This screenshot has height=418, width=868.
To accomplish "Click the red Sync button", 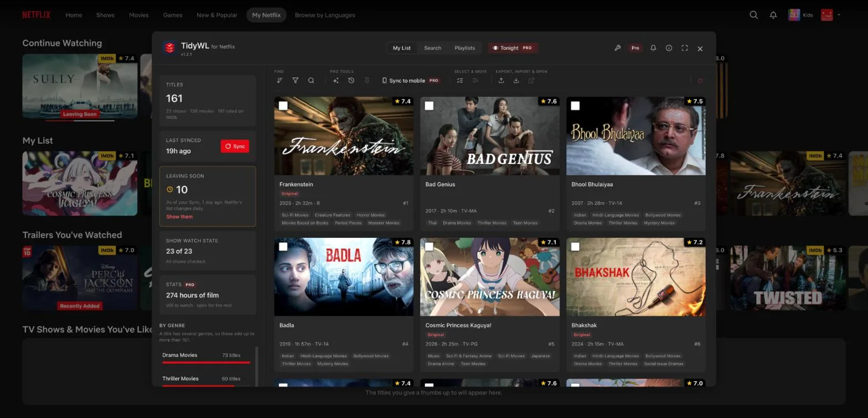I will tap(235, 146).
